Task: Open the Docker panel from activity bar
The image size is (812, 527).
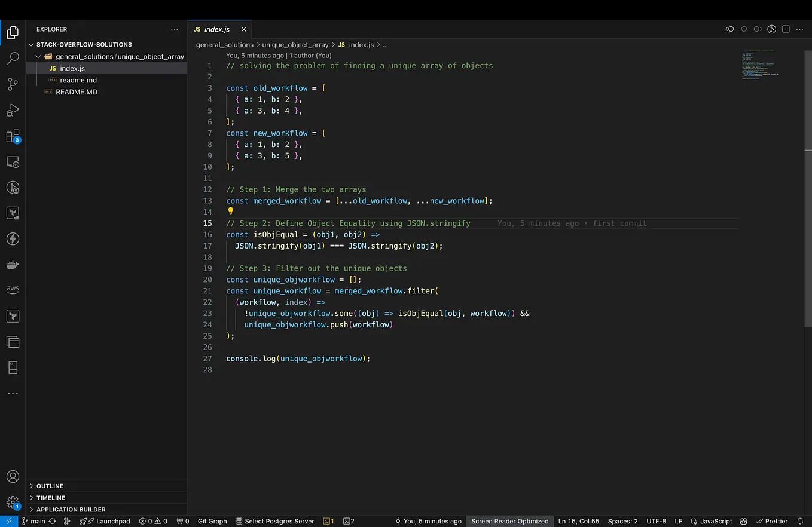Action: click(13, 264)
